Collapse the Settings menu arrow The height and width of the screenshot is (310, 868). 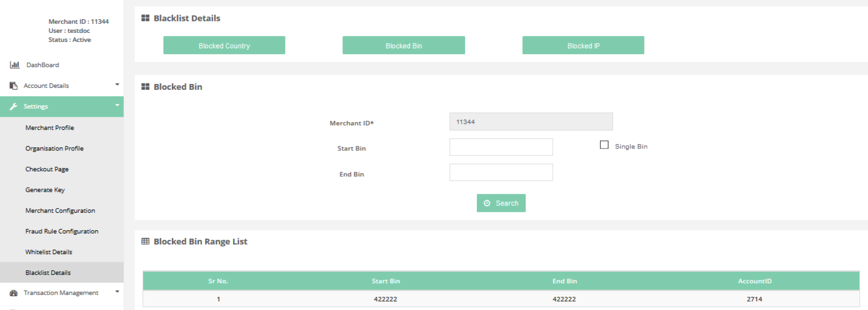(117, 105)
